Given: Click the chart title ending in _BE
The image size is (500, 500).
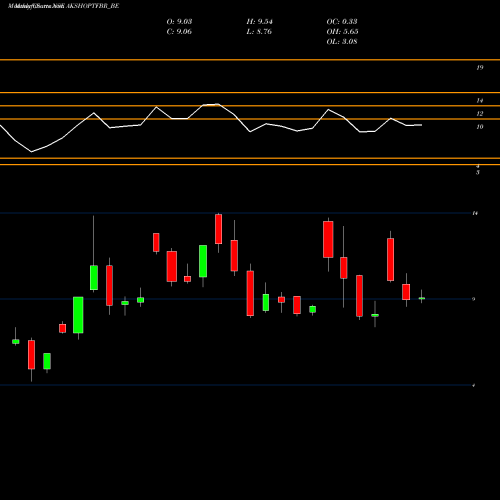Looking at the screenshot, I should point(63,6).
